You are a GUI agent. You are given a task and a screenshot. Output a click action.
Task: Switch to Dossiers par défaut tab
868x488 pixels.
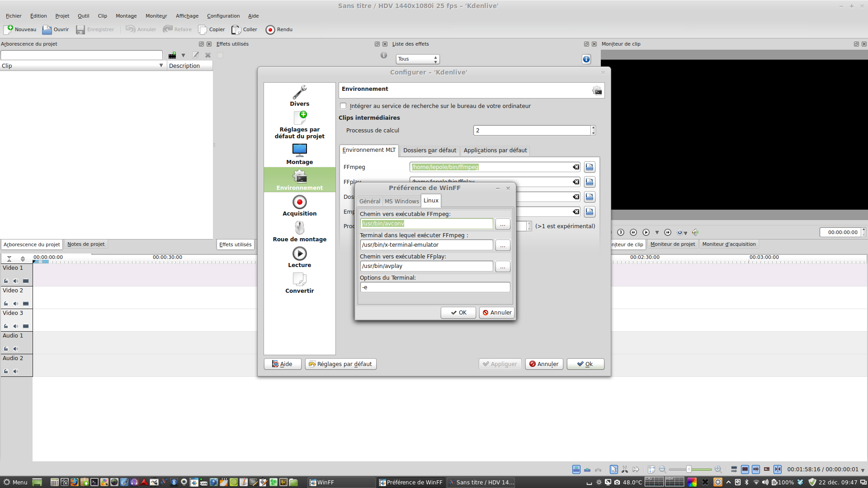[429, 150]
